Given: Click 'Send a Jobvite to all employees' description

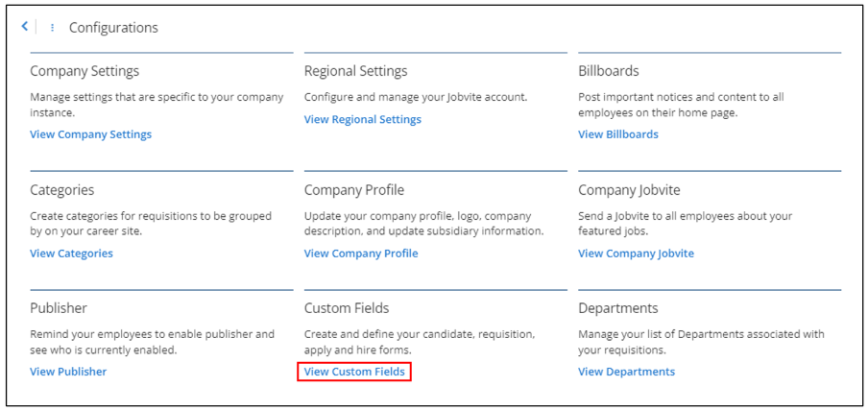Looking at the screenshot, I should 686,223.
